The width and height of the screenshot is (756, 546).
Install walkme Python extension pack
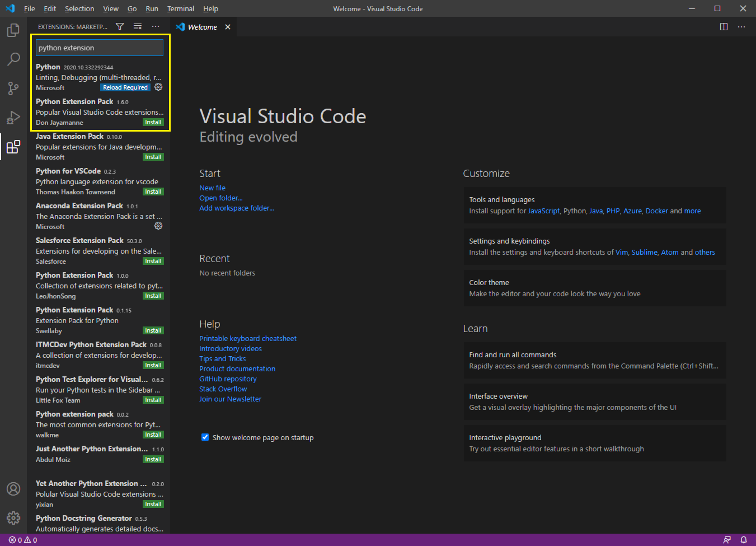pos(153,435)
